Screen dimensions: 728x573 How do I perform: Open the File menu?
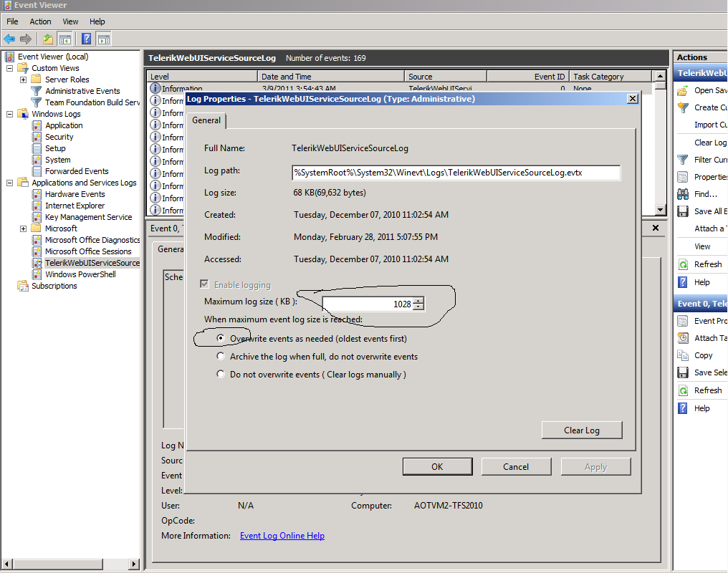[x=12, y=21]
